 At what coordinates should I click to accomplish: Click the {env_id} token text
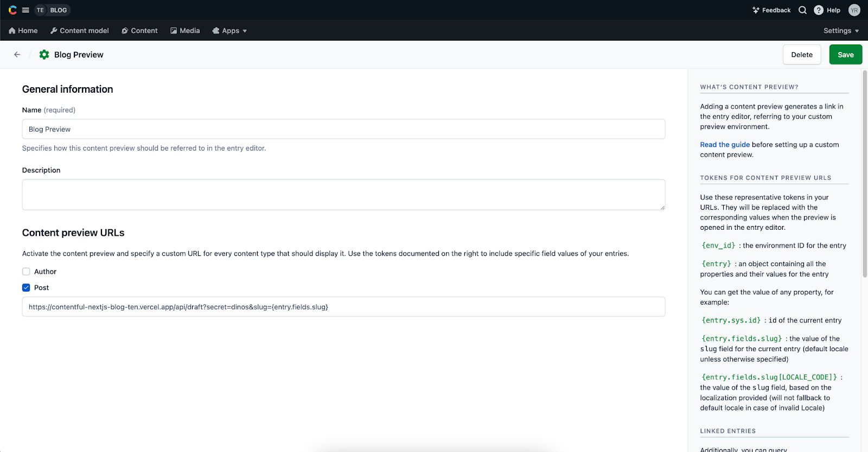pos(719,246)
